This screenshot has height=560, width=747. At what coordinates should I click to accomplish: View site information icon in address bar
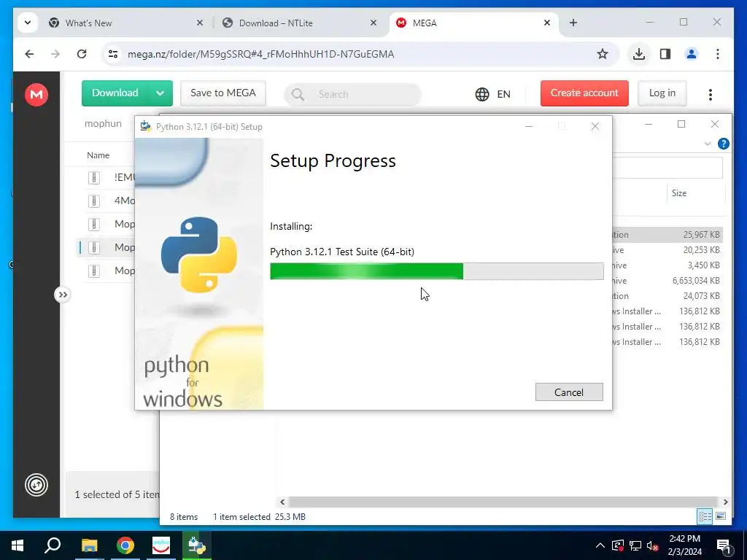pyautogui.click(x=113, y=54)
